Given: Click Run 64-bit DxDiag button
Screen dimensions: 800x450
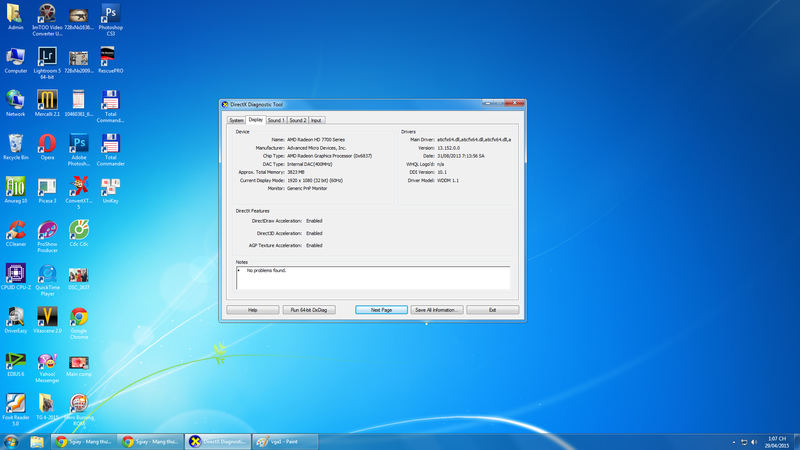Looking at the screenshot, I should (308, 310).
